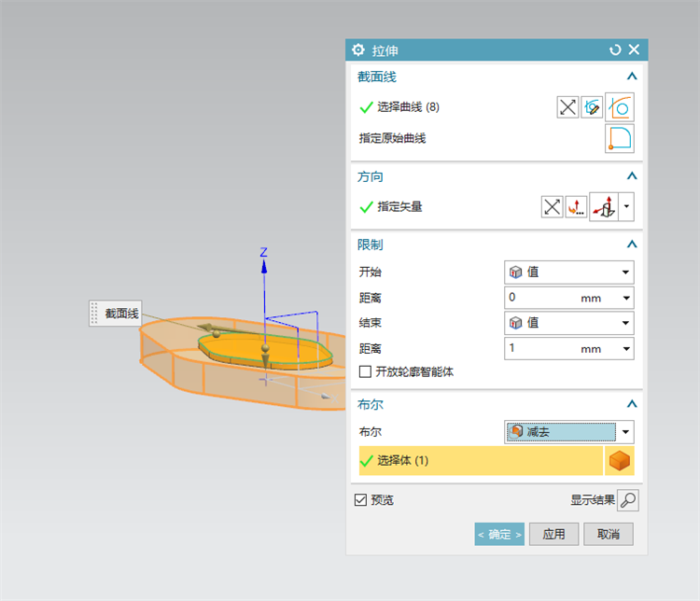The image size is (700, 601).
Task: Click the 取消 button
Action: point(609,534)
